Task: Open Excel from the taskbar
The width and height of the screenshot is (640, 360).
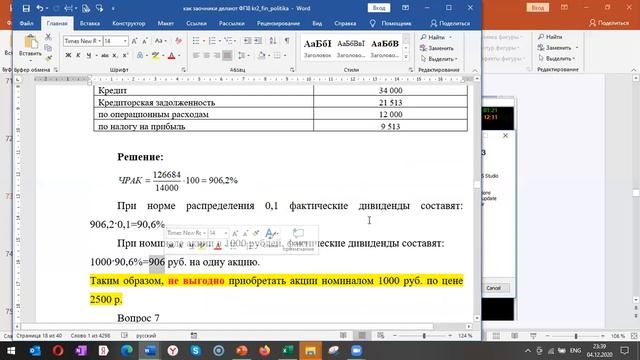Action: 288,351
